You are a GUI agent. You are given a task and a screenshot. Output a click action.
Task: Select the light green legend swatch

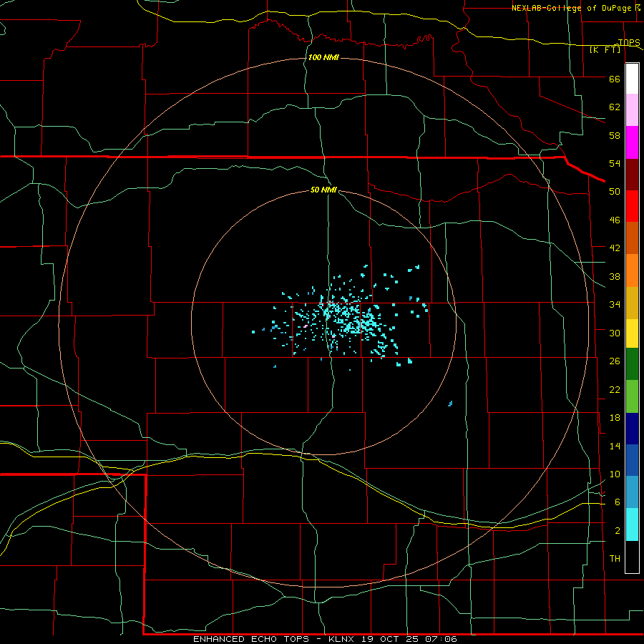point(632,396)
